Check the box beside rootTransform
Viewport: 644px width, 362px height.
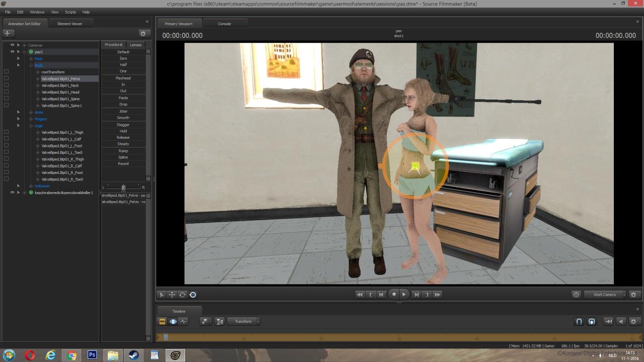pos(6,72)
